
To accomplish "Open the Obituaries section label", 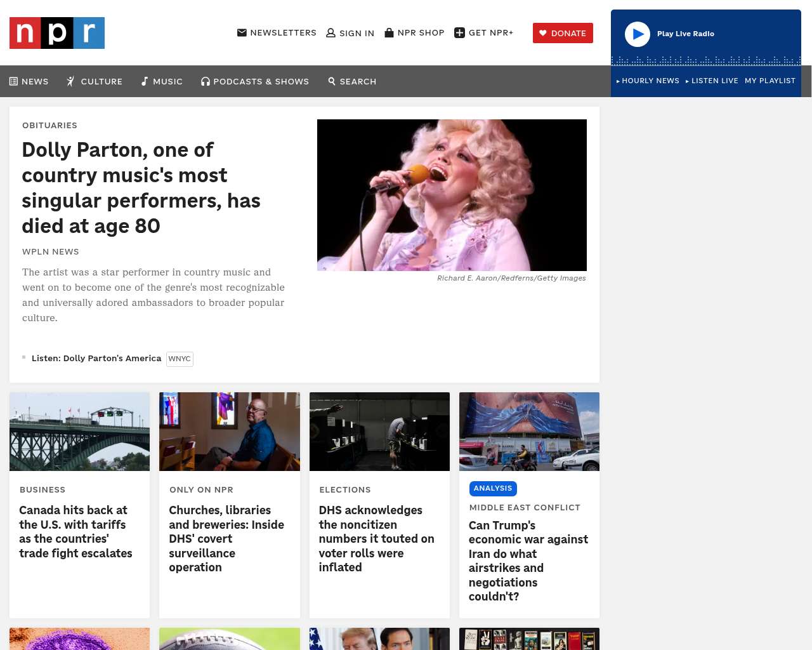I will point(49,125).
